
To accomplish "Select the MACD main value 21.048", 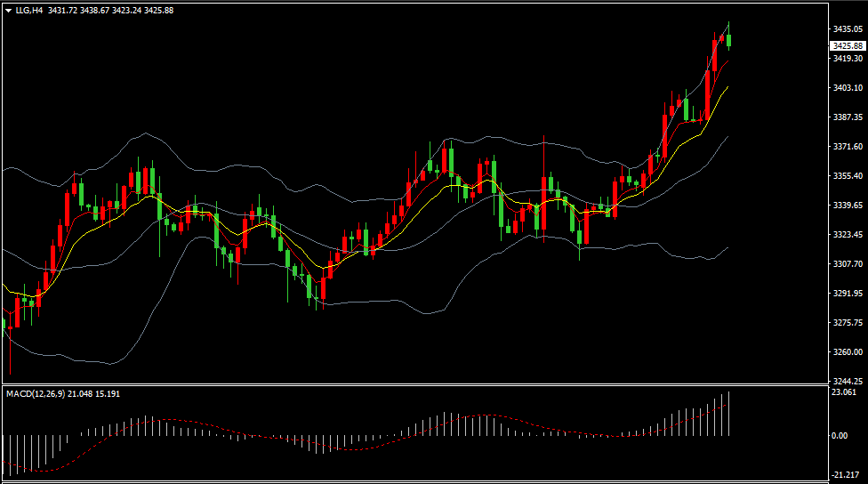I will click(80, 394).
